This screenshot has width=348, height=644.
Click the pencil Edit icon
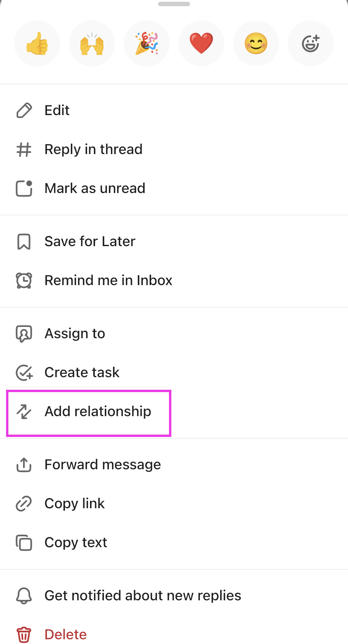click(x=24, y=110)
